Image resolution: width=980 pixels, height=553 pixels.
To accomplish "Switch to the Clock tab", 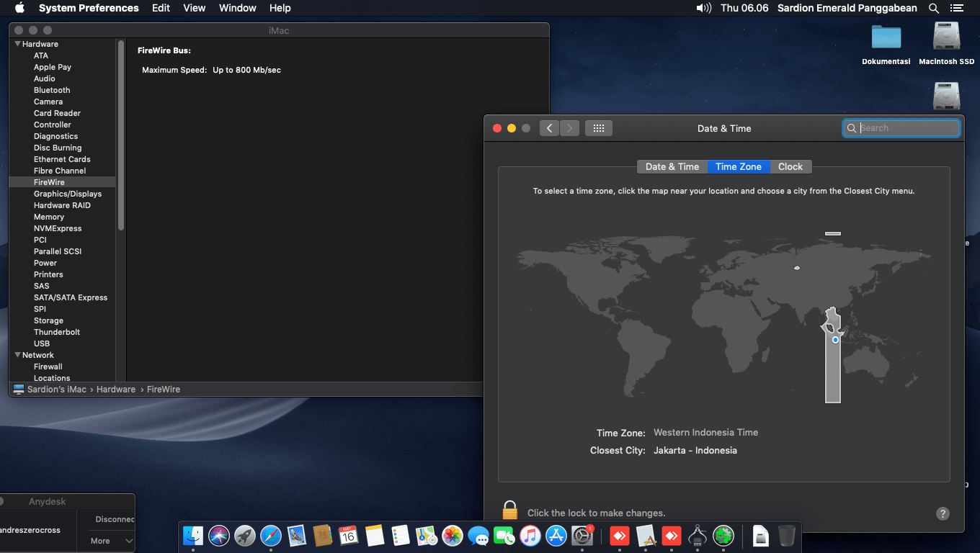I will click(x=790, y=166).
